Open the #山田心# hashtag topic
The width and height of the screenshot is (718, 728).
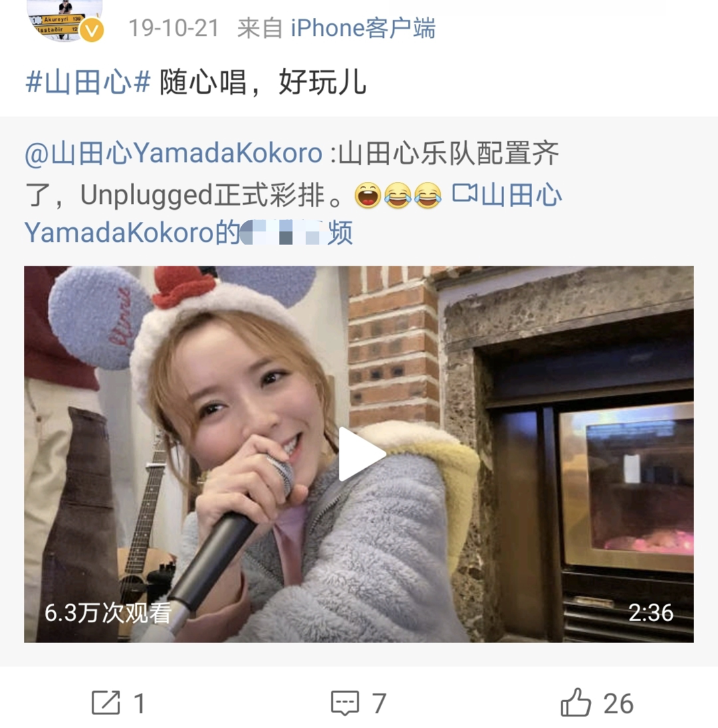[88, 82]
